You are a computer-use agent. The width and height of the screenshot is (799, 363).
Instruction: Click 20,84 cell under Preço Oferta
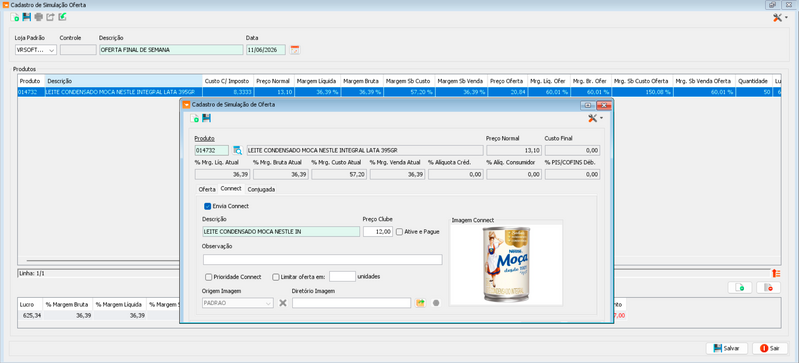pyautogui.click(x=508, y=92)
